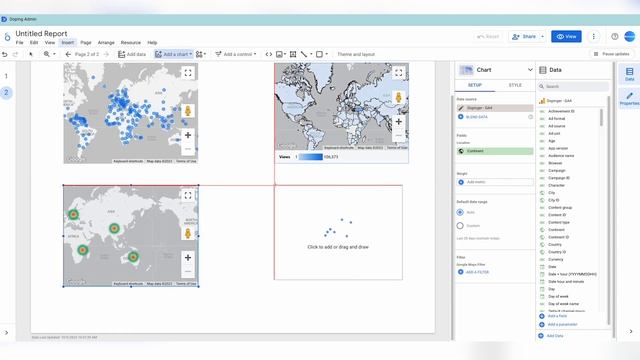Open the Looker Studio home logo
Image resolution: width=640 pixels, height=360 pixels.
tap(7, 37)
